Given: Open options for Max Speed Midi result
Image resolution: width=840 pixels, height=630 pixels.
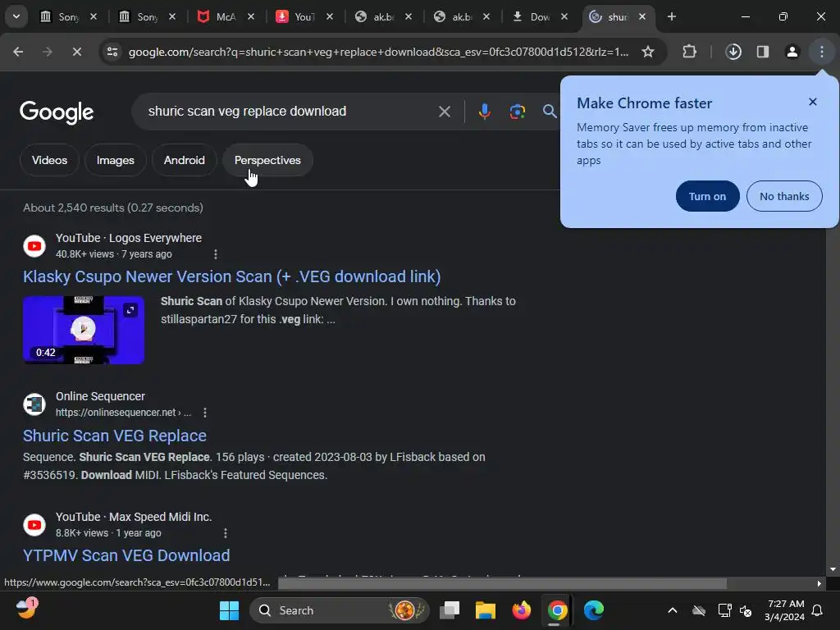Looking at the screenshot, I should [x=225, y=533].
